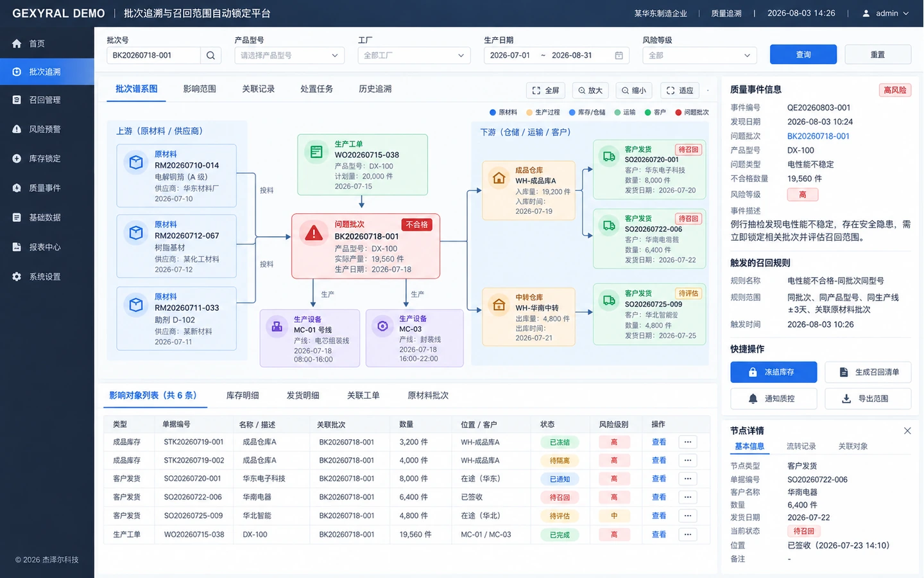This screenshot has width=924, height=578.
Task: Click the 重置 reset button
Action: (x=878, y=55)
